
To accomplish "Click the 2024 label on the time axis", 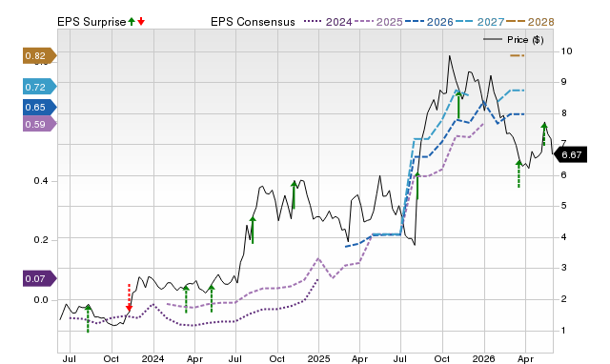I will (152, 358).
